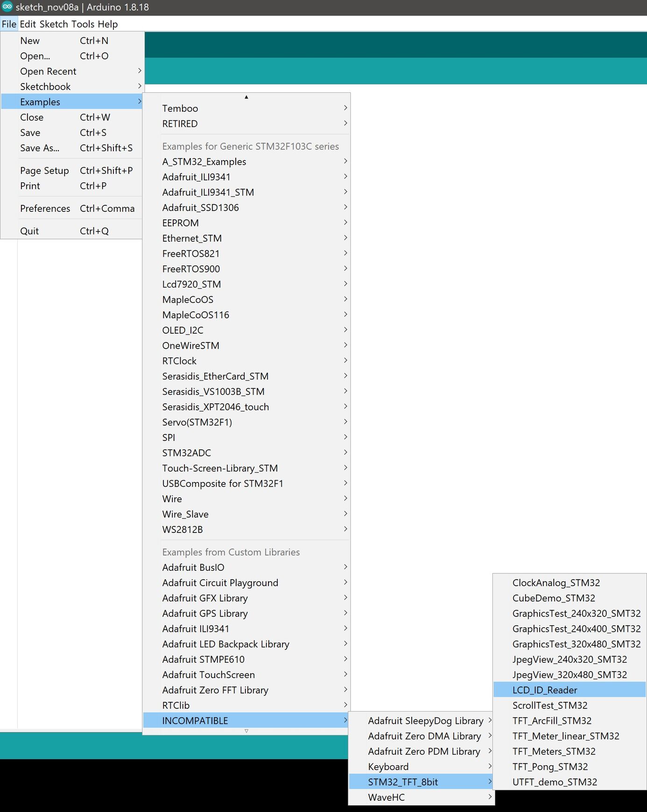This screenshot has width=647, height=812.
Task: Open the Sketch menu
Action: [x=54, y=24]
